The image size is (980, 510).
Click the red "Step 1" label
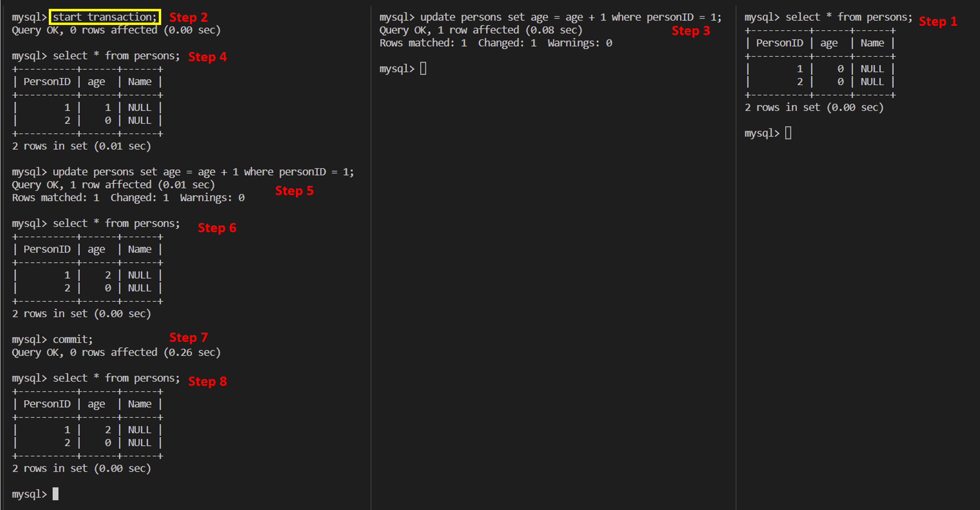point(938,21)
